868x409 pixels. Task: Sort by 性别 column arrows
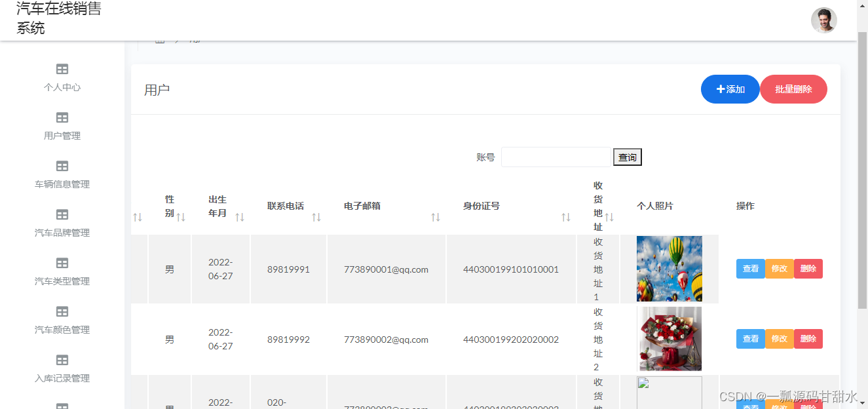pyautogui.click(x=181, y=217)
